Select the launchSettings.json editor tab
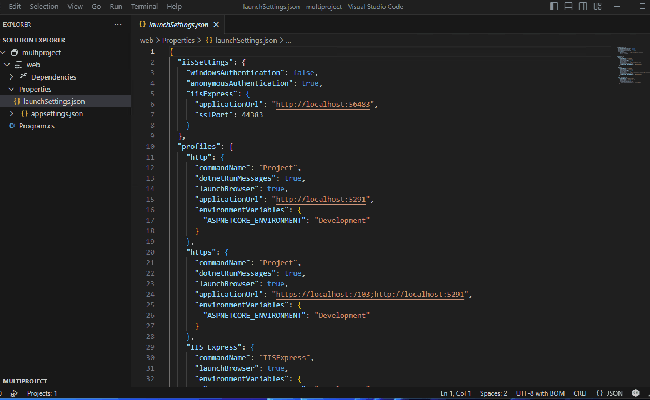 pos(178,24)
